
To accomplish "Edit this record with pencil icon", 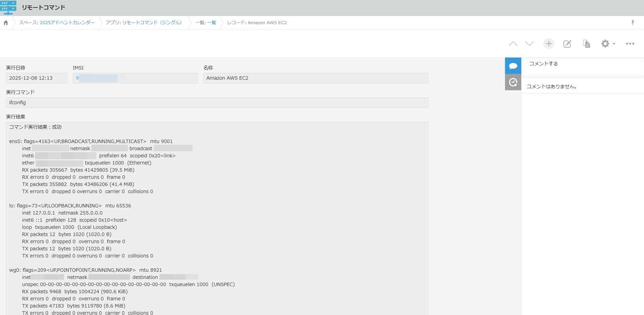I will [x=567, y=44].
